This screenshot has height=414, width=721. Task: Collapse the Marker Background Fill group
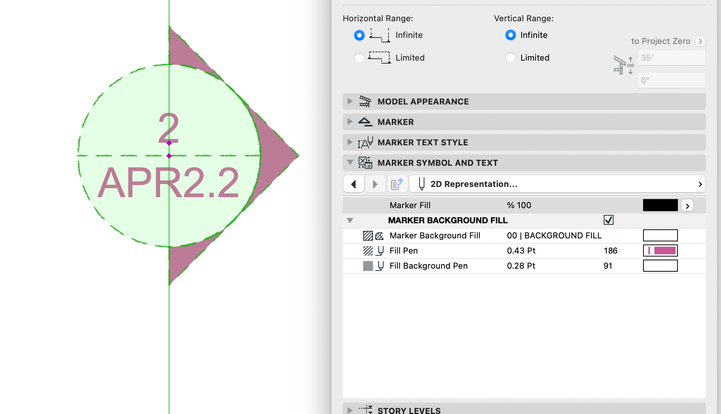[350, 220]
